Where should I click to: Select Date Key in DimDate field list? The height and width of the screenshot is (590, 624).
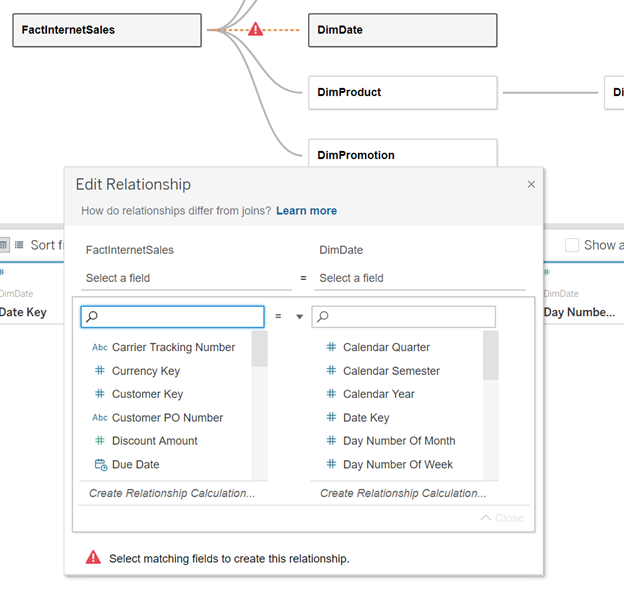(366, 418)
